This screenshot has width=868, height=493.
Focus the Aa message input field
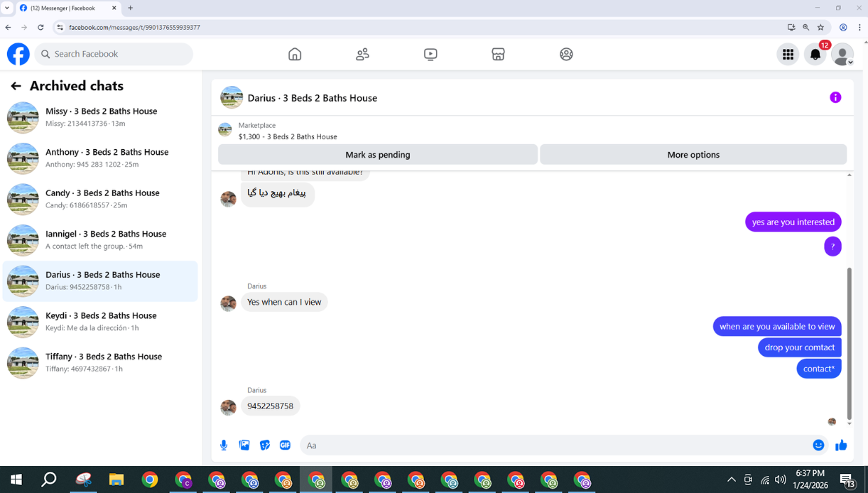(555, 445)
